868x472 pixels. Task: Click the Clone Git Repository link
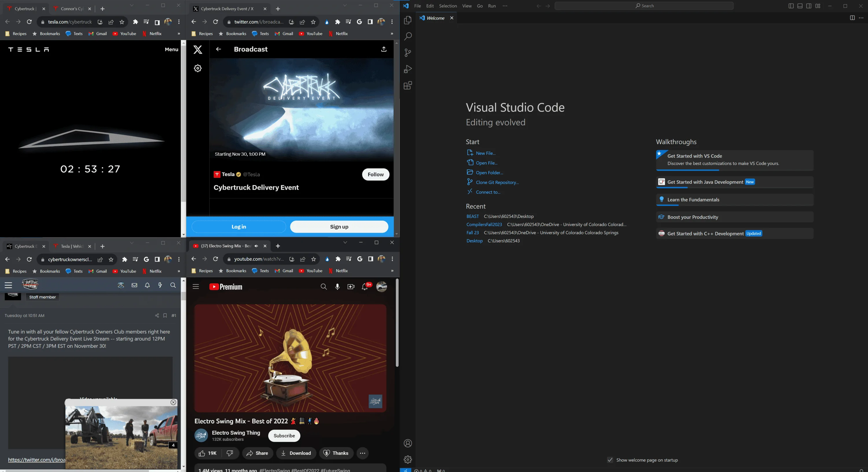pyautogui.click(x=497, y=182)
